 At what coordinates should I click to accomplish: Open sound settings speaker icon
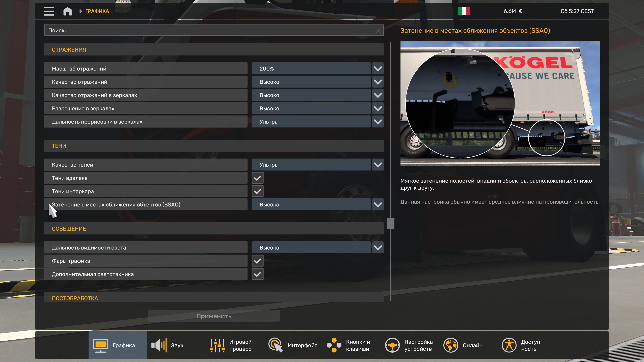[x=159, y=345]
